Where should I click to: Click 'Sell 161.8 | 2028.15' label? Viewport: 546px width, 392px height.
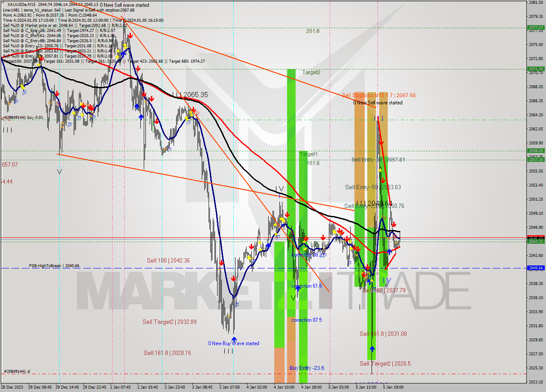(167, 353)
